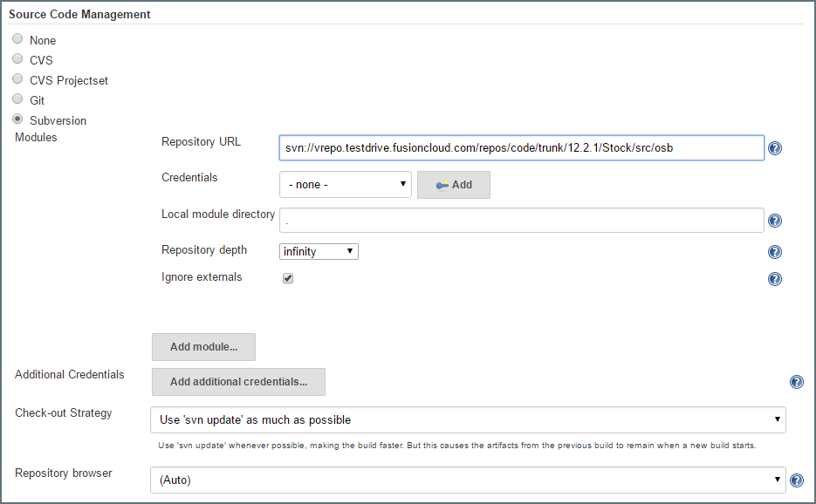Show help for Repository browser

796,480
